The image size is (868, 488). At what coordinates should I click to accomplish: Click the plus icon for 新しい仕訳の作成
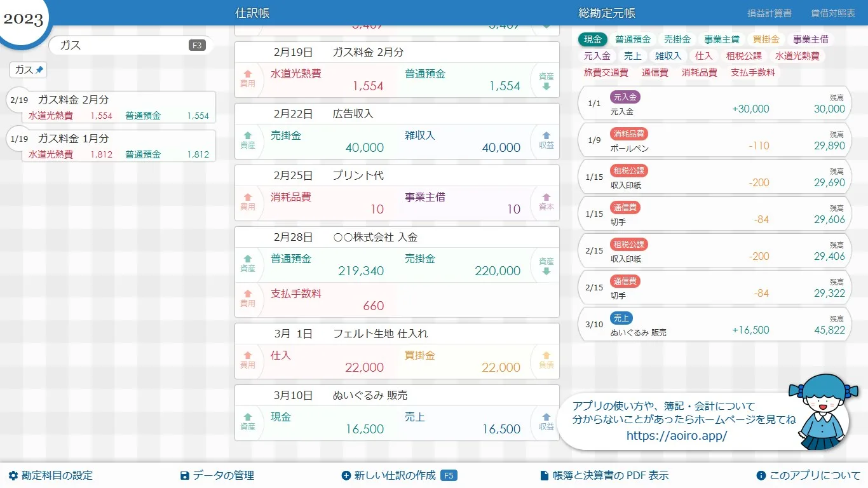346,475
